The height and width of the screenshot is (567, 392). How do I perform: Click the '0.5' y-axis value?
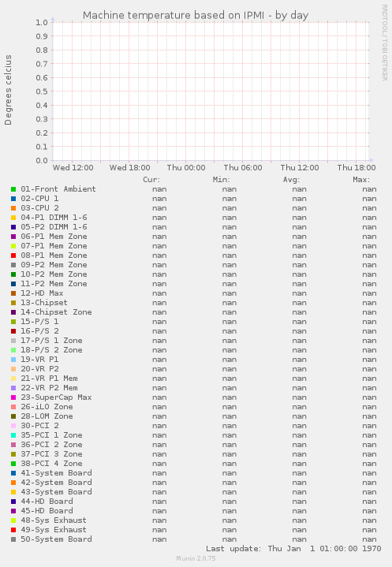42,91
